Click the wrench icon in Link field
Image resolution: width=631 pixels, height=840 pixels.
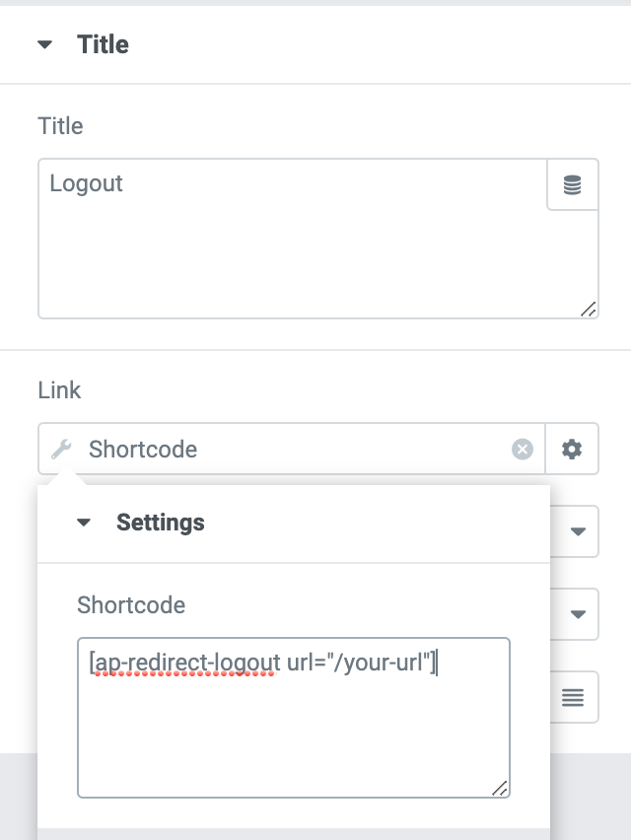coord(61,449)
